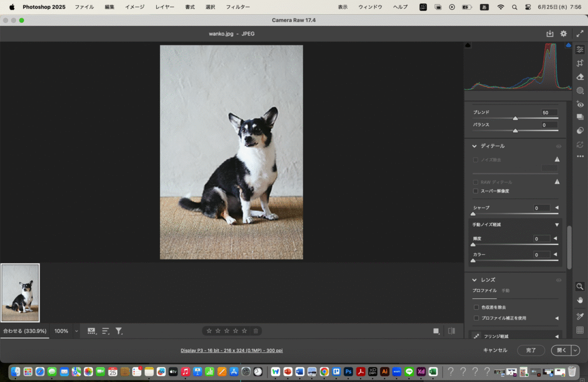Collapse the ディテール section chevron
This screenshot has width=588, height=382.
pyautogui.click(x=474, y=146)
